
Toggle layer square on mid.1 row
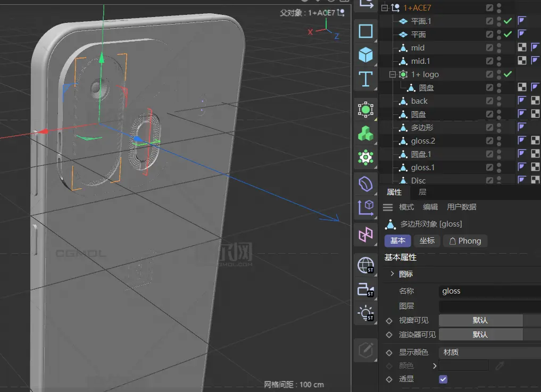coord(489,61)
